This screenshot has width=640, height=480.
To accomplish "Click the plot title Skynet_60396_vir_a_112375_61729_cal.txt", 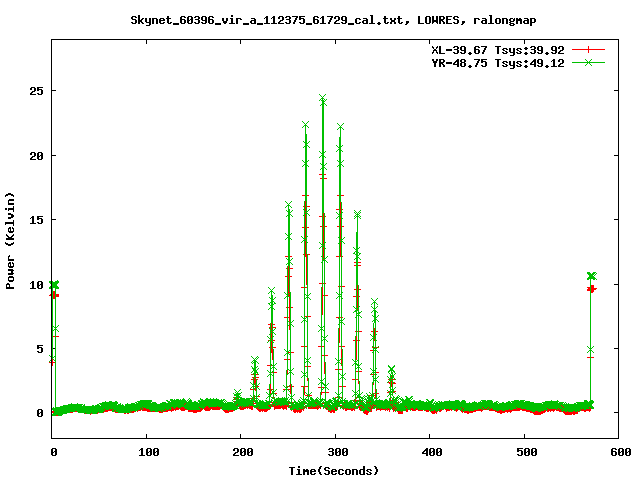I will tap(267, 20).
